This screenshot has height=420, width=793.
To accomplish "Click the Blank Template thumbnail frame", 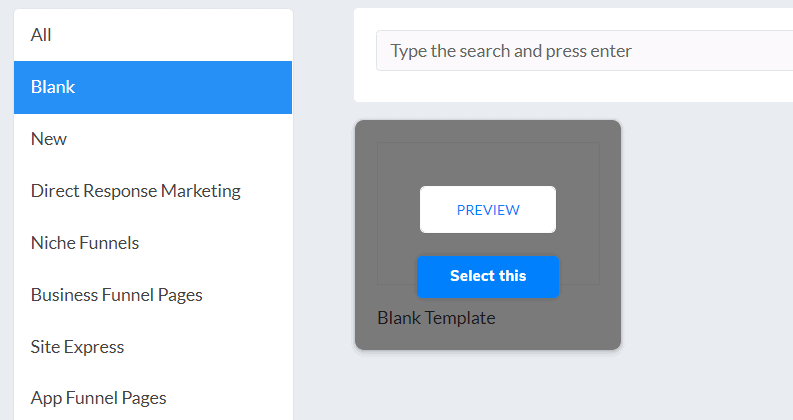I will tap(488, 213).
